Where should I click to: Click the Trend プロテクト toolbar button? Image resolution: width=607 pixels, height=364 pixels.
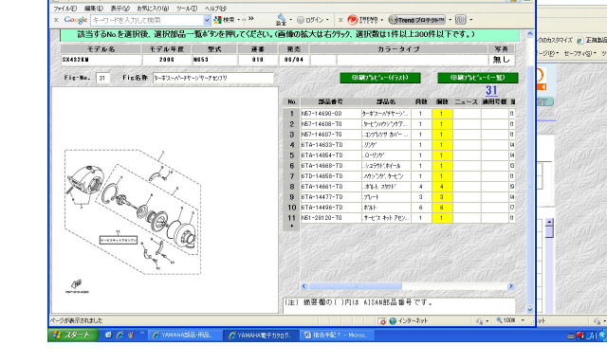pos(417,20)
